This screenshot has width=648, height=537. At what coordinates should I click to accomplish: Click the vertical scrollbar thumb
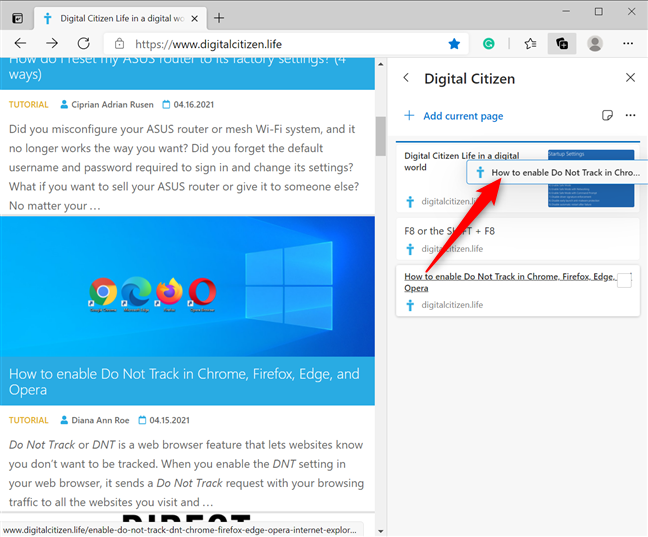[x=381, y=136]
